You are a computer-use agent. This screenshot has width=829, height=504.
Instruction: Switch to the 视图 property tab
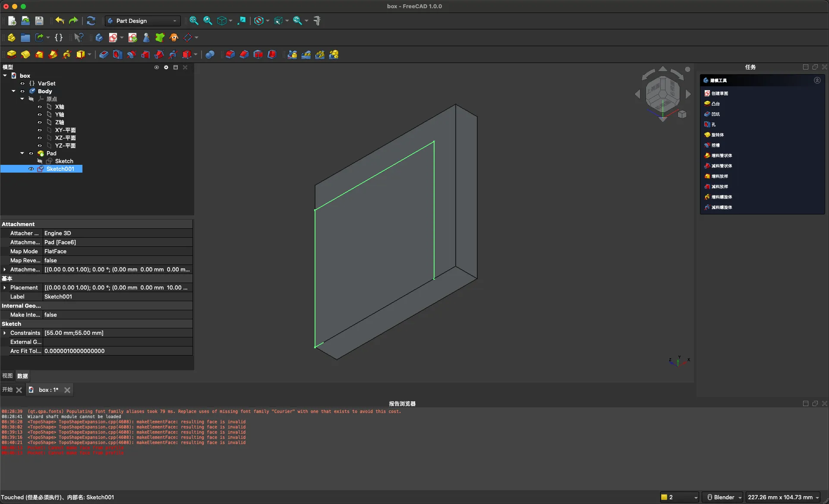point(7,376)
